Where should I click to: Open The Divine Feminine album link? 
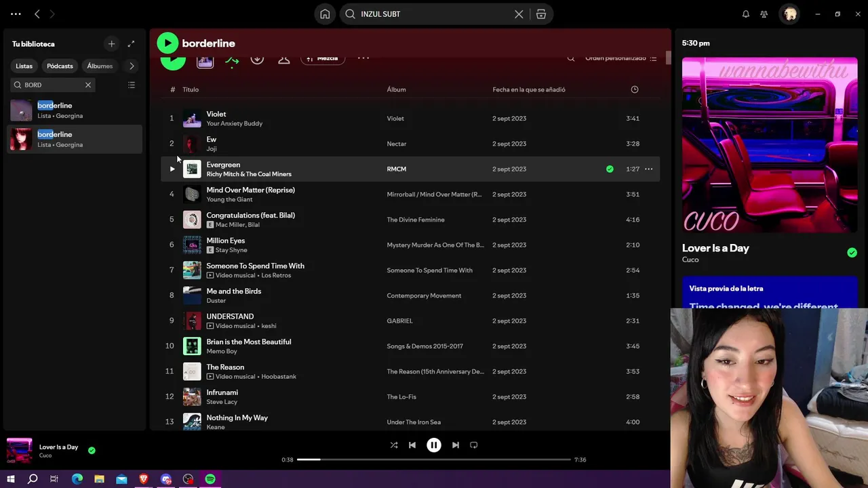pos(416,220)
